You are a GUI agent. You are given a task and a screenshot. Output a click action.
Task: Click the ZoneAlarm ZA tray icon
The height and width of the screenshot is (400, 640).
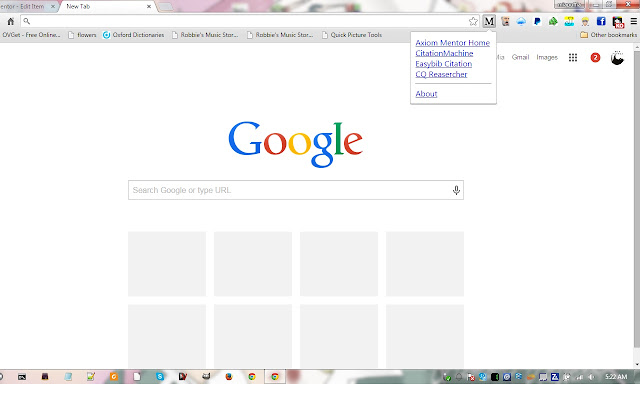(555, 377)
